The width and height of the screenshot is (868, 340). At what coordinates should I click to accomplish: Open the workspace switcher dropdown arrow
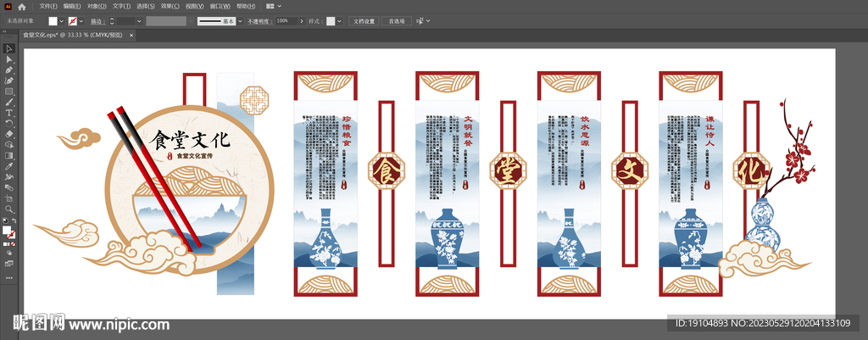click(279, 6)
